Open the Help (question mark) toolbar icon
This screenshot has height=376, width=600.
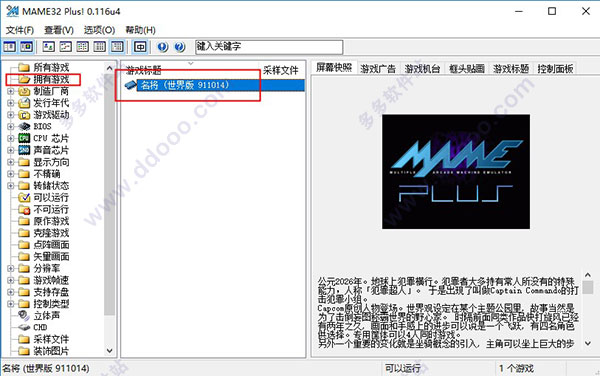pos(180,47)
